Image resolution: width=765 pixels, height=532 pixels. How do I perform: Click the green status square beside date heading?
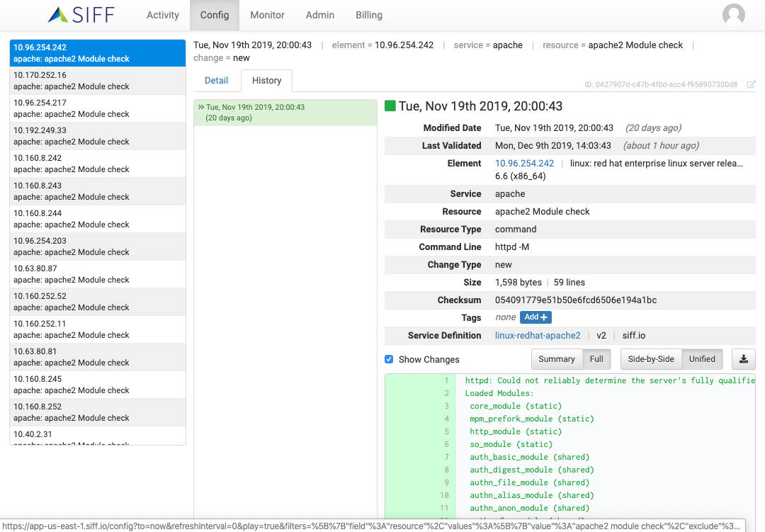tap(390, 106)
